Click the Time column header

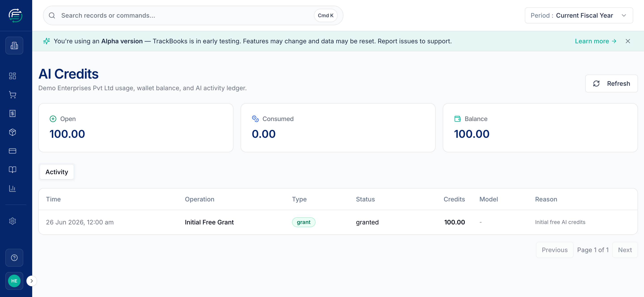[53, 199]
